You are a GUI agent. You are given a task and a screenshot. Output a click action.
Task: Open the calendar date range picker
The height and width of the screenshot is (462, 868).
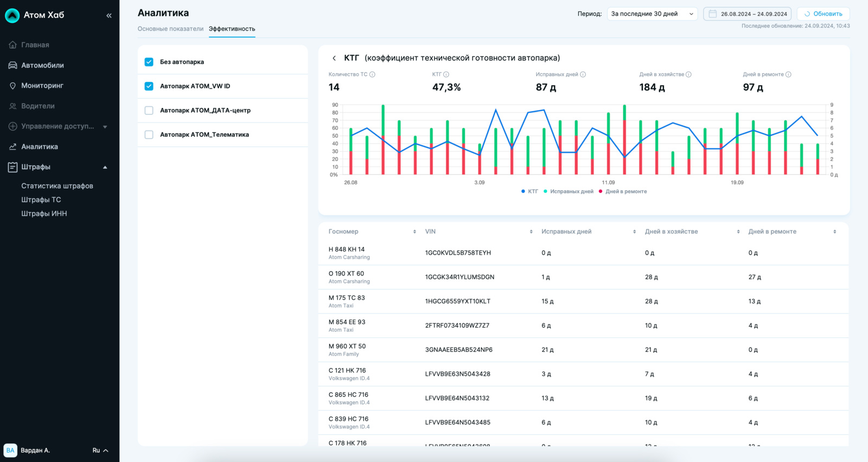point(747,14)
